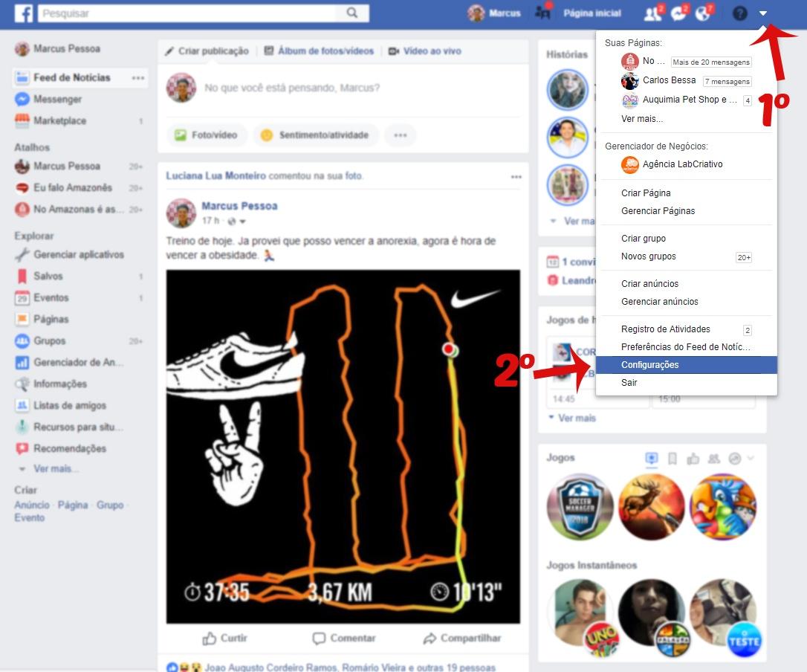The height and width of the screenshot is (672, 807).
Task: Click Ver mais... under Suas Páginas
Action: [642, 119]
